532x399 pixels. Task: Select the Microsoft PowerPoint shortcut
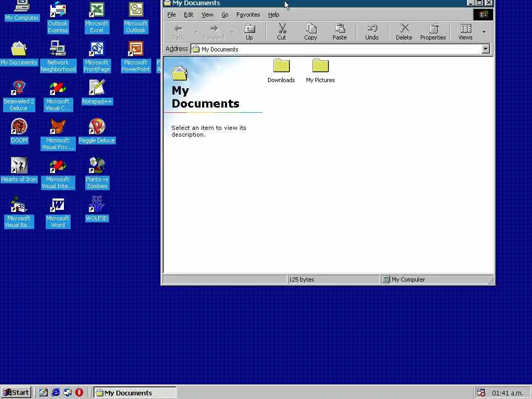click(136, 57)
